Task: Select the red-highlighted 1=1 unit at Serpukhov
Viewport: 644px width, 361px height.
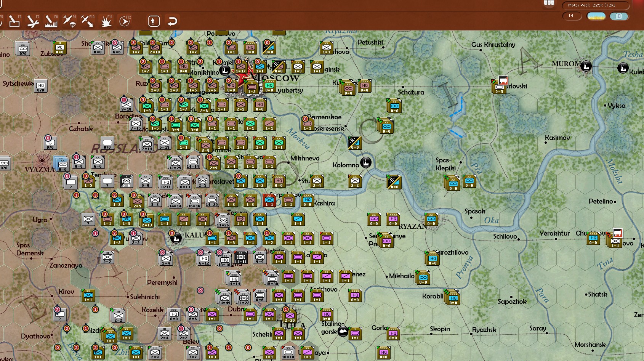Action: [x=269, y=201]
